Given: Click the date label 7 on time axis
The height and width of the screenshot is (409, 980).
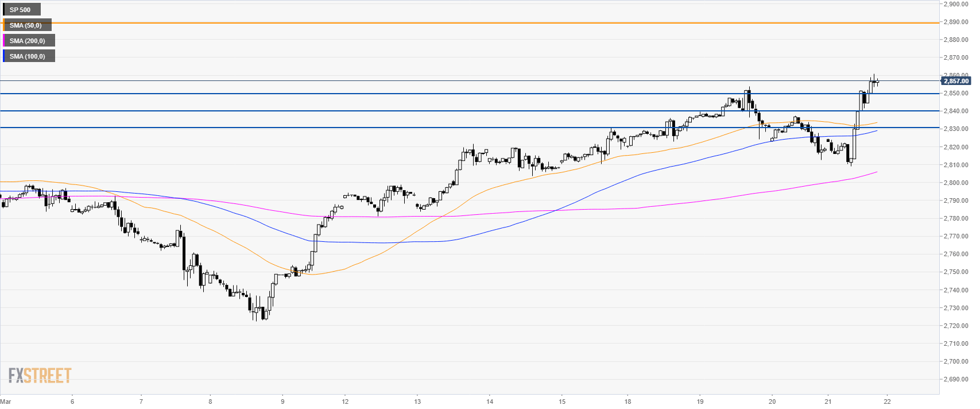Looking at the screenshot, I should (141, 402).
